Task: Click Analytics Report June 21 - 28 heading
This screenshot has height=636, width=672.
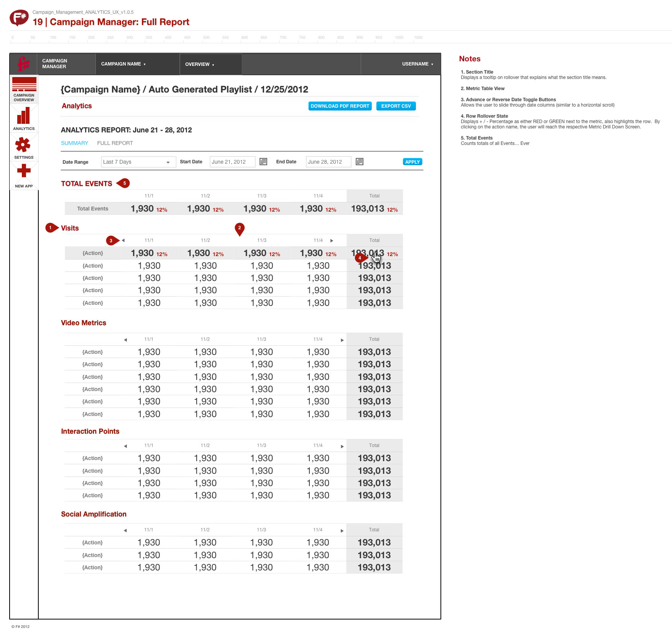Action: [x=127, y=130]
